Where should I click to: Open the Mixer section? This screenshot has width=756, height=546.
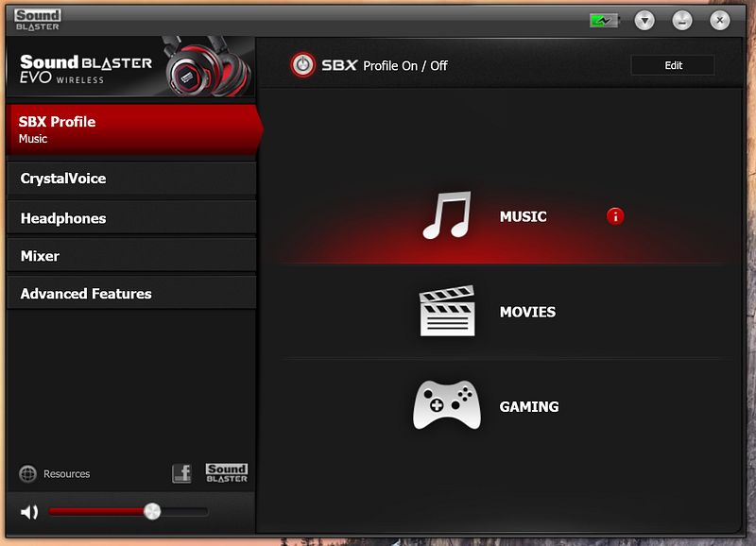[x=131, y=255]
